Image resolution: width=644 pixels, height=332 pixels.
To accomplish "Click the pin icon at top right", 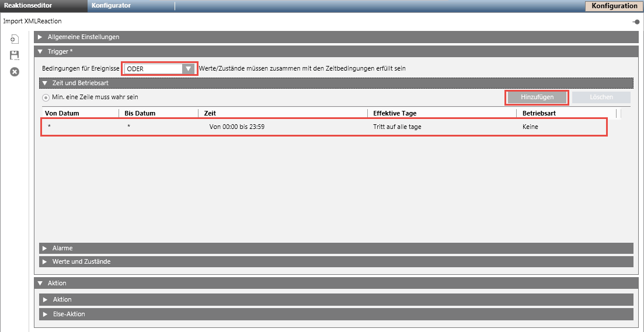I will (x=636, y=22).
